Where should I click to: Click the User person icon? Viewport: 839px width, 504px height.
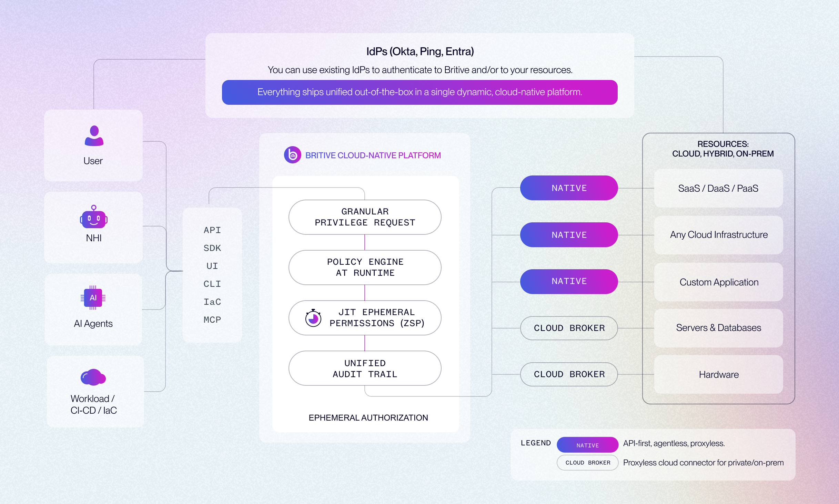pyautogui.click(x=94, y=136)
